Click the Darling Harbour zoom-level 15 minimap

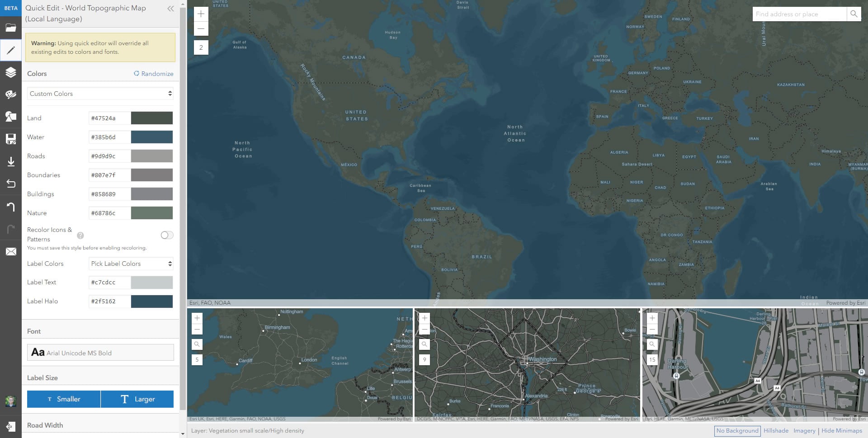coord(755,365)
